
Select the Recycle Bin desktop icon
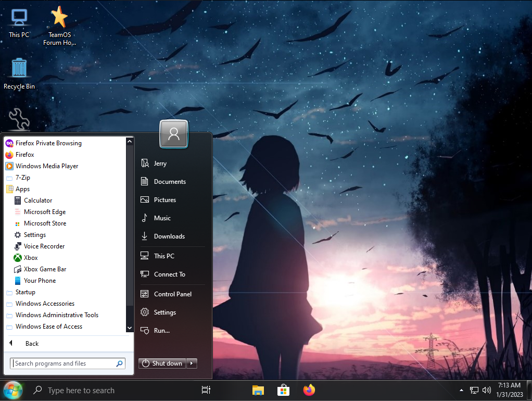pyautogui.click(x=19, y=73)
